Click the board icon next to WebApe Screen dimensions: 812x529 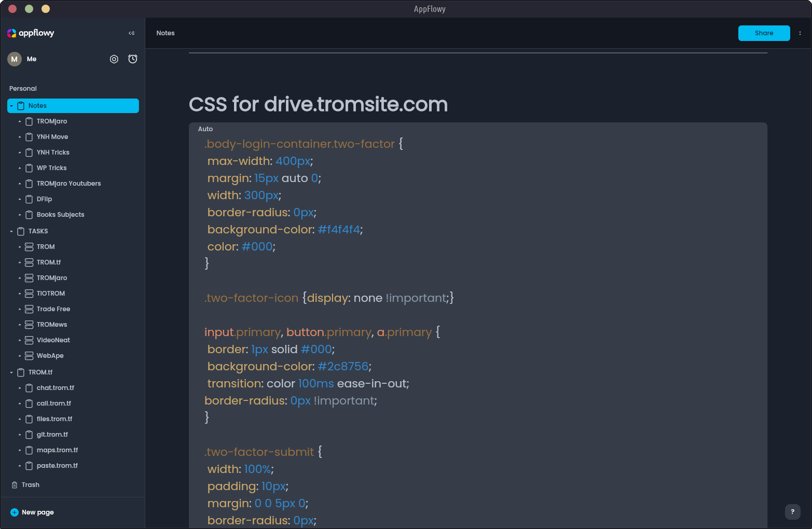pos(29,356)
